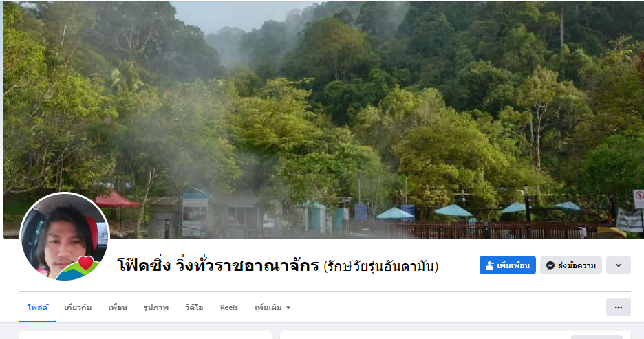644x339 pixels.
Task: Expand the chevron button next to ส่งข้อความ
Action: [x=618, y=265]
